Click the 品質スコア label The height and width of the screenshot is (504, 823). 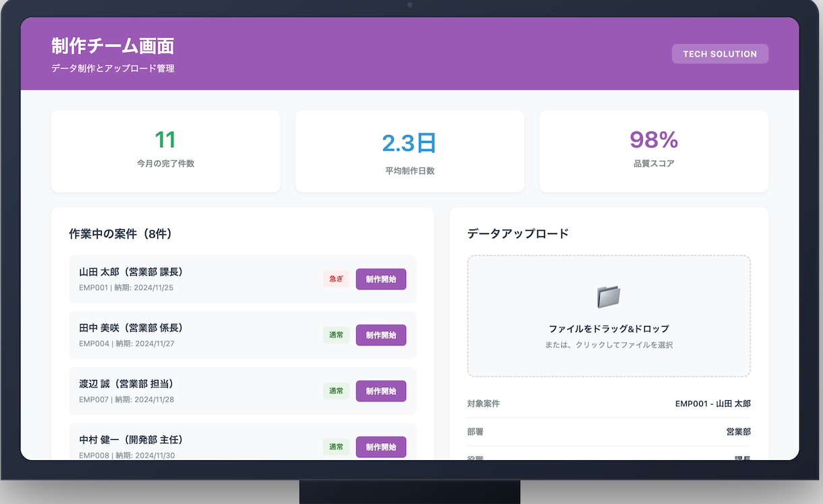(654, 163)
